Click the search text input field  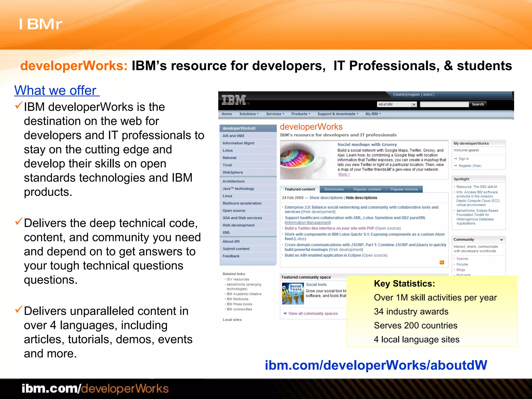(x=444, y=104)
